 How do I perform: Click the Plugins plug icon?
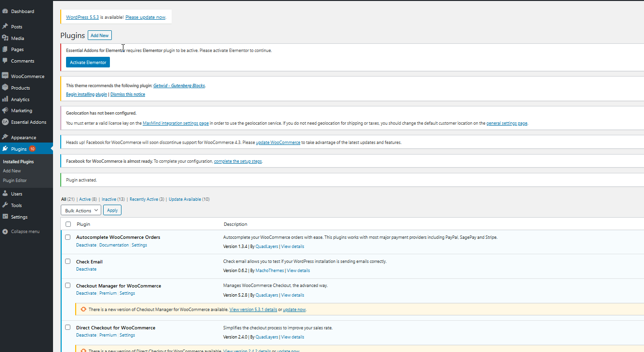(5, 149)
